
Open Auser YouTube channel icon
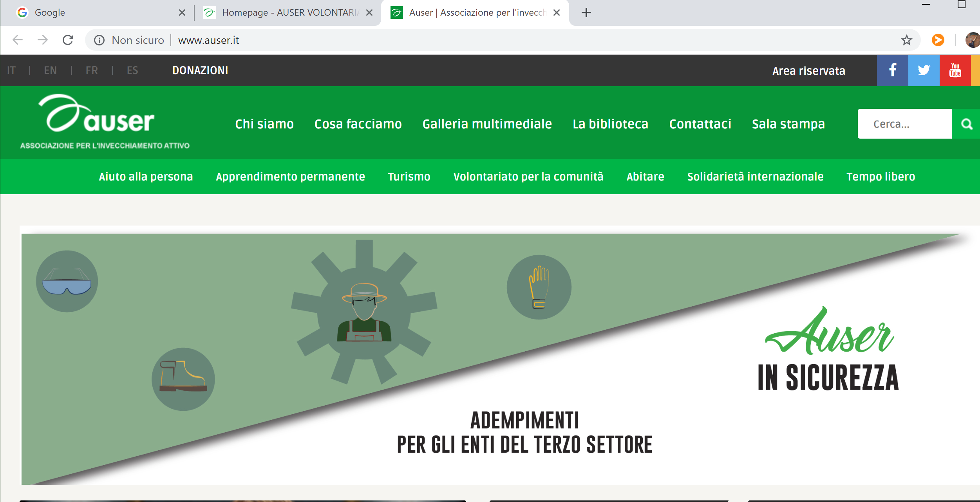click(955, 70)
